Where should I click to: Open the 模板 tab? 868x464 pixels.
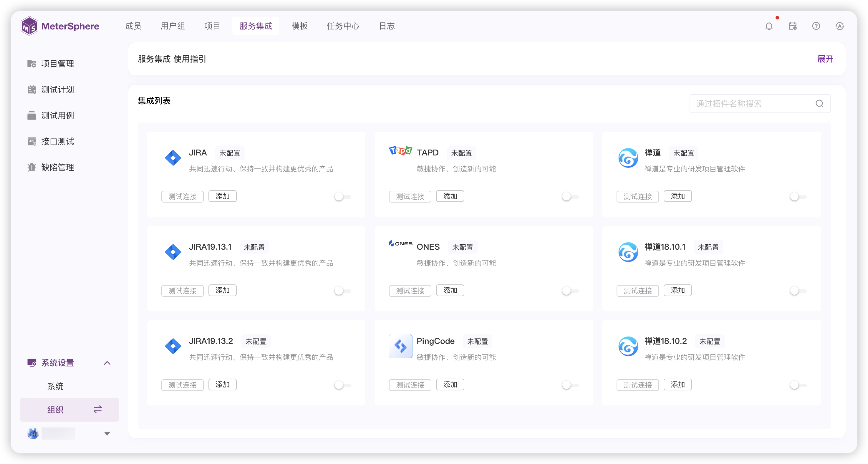tap(299, 26)
